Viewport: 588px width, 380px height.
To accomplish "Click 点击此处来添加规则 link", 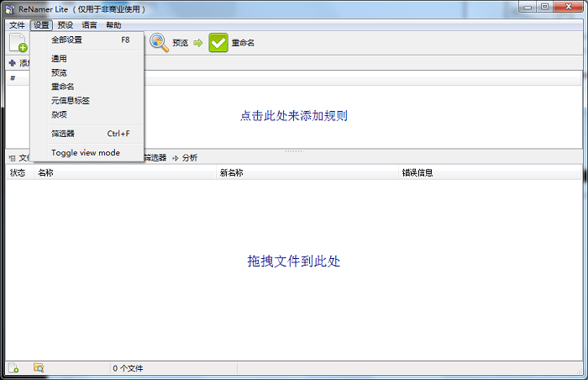I will [x=294, y=116].
